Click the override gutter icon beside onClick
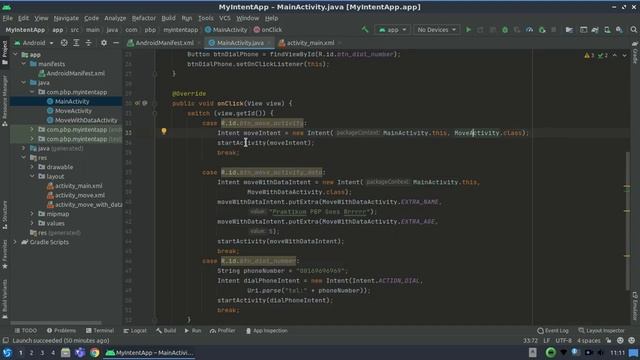 (x=138, y=103)
